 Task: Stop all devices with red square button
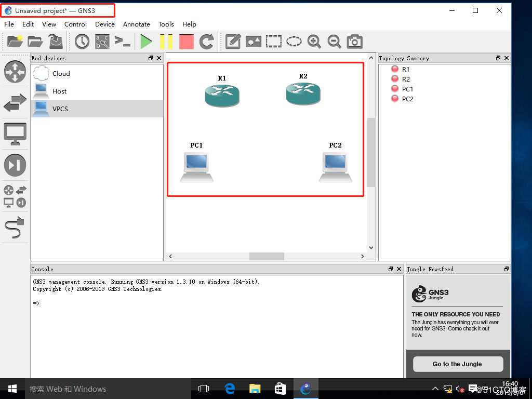pos(187,42)
